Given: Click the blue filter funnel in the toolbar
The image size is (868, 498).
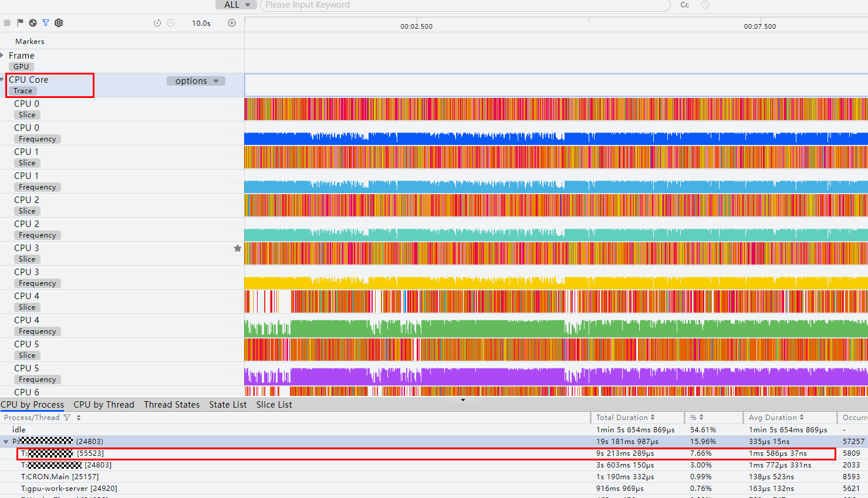Looking at the screenshot, I should point(46,23).
